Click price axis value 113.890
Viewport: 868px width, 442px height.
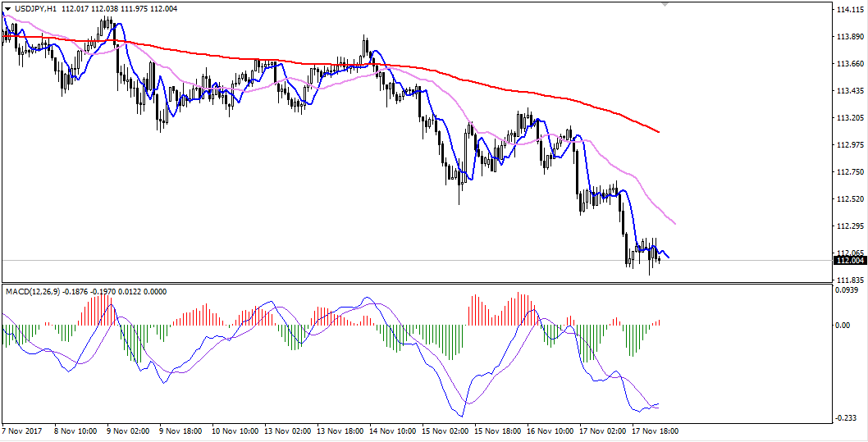pos(851,37)
